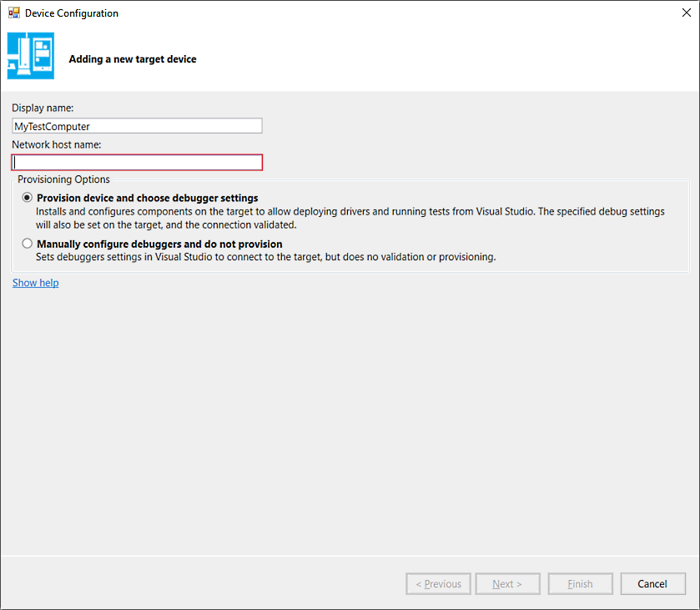
Task: Place cursor in the Display name field
Action: [x=137, y=125]
